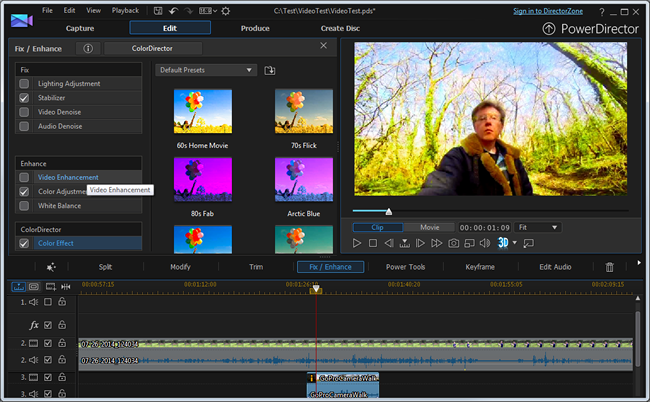Screen dimensions: 650x402
Task: Sign in to DirectorZone link
Action: click(548, 11)
